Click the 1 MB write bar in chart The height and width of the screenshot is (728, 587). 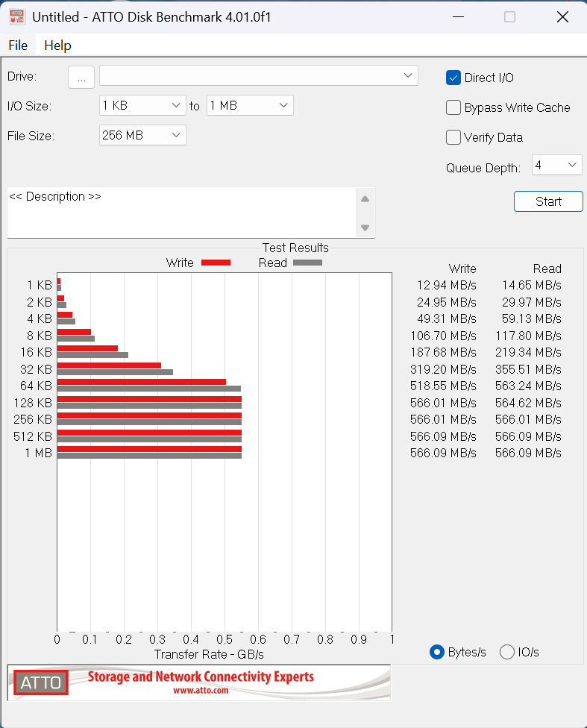pyautogui.click(x=149, y=449)
